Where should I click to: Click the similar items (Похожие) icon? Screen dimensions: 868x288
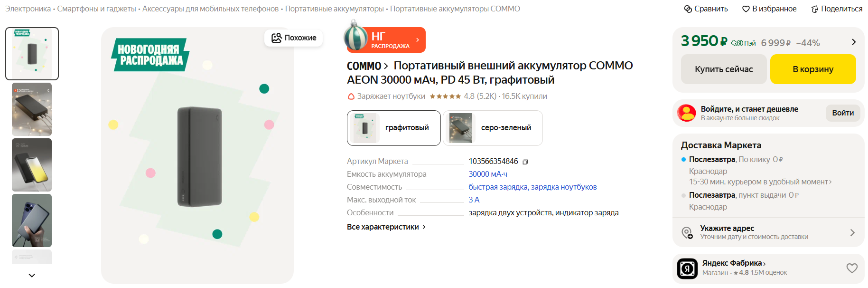click(x=277, y=38)
